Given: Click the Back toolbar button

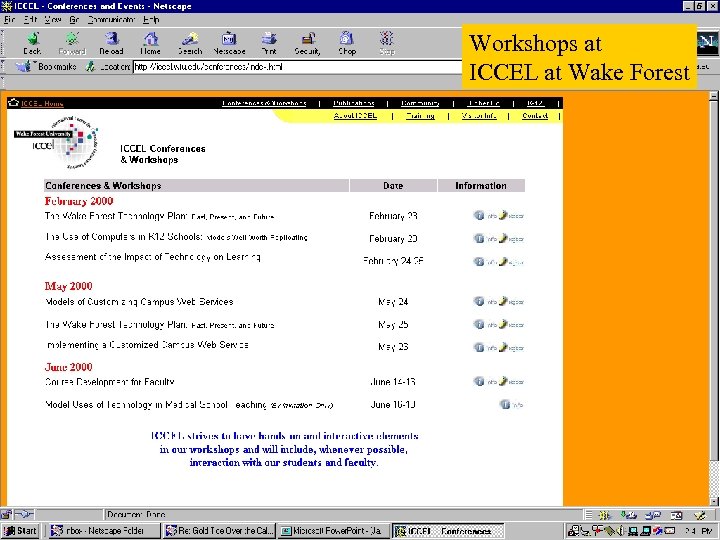Looking at the screenshot, I should pos(32,43).
